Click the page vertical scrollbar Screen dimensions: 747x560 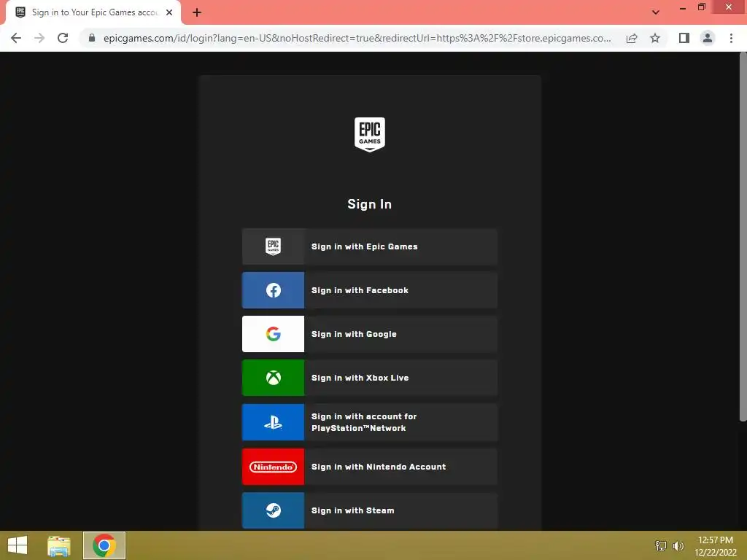[743, 237]
